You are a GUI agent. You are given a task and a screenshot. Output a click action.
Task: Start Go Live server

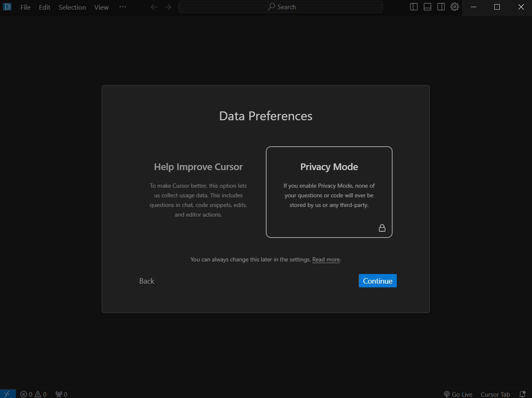point(458,394)
